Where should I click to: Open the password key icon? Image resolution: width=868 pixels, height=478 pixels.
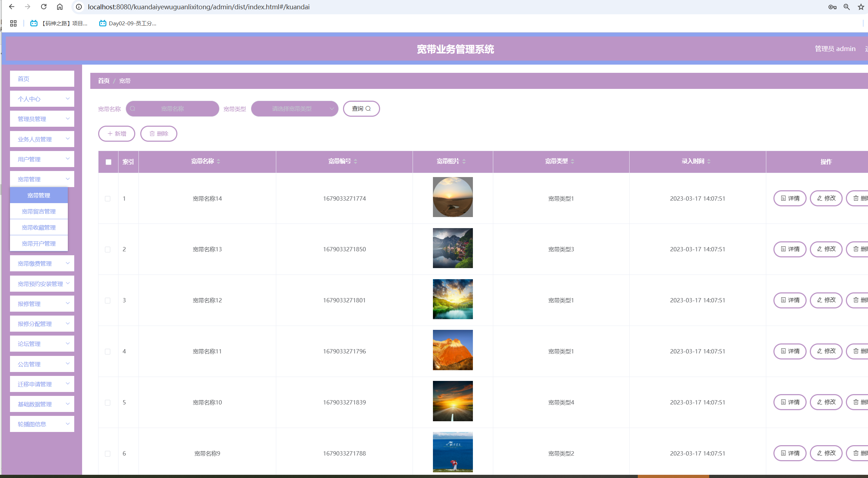(x=832, y=7)
